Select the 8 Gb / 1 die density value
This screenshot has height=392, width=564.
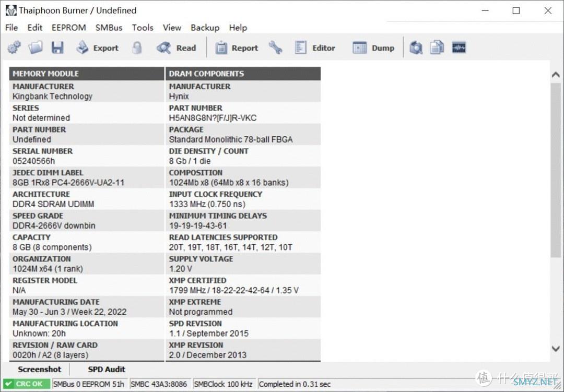[x=190, y=161]
